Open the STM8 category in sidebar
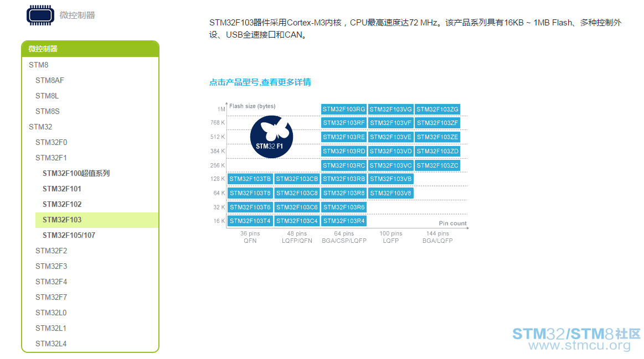 39,65
